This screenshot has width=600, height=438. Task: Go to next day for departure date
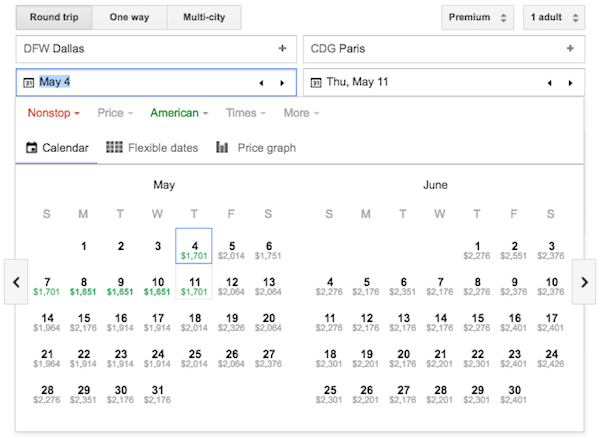[x=282, y=83]
